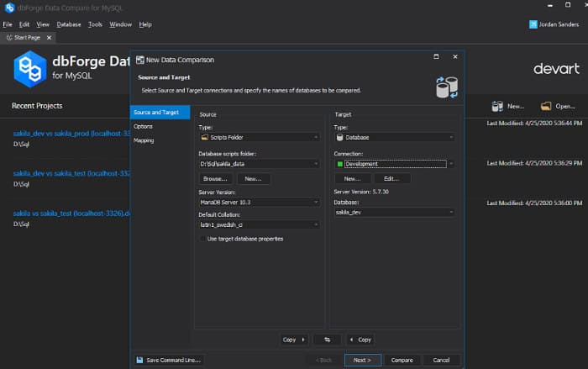Image resolution: width=588 pixels, height=369 pixels.
Task: Go to the Mapping wizard page
Action: (x=144, y=140)
